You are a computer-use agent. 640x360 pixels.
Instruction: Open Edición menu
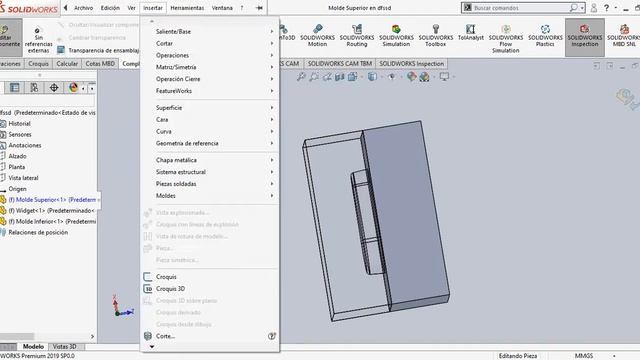[110, 8]
